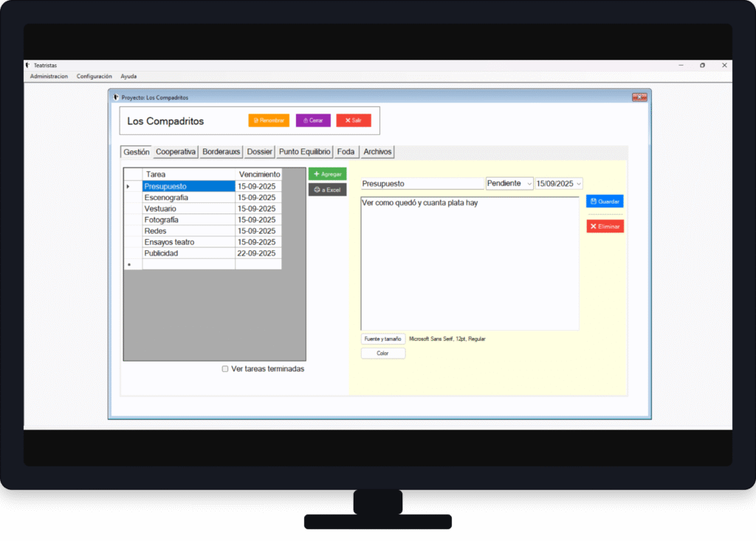Click the Teatristas app icon in title bar
Screen dimensions: 756x541
pos(28,65)
